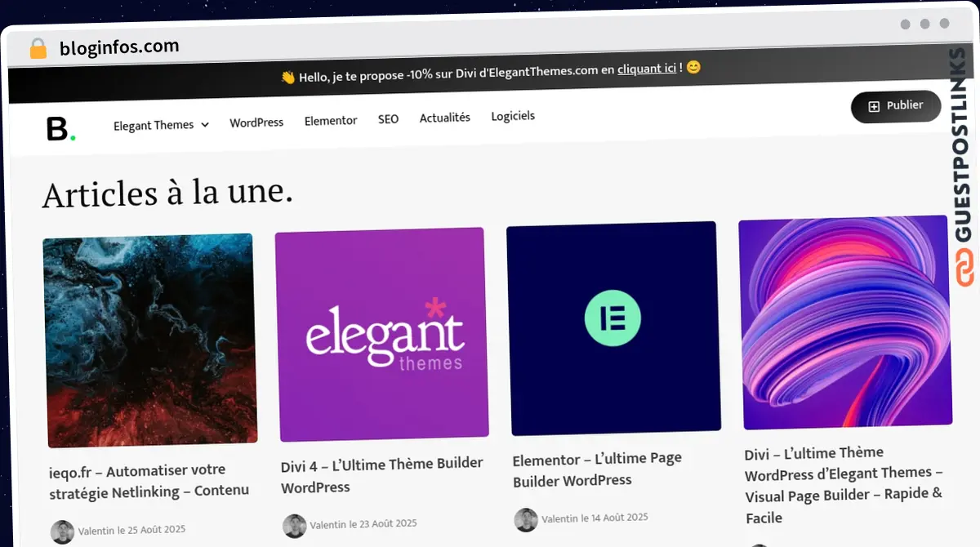This screenshot has height=547, width=980.
Task: Click Valentin's avatar dated 14 Août 2025
Action: [526, 520]
